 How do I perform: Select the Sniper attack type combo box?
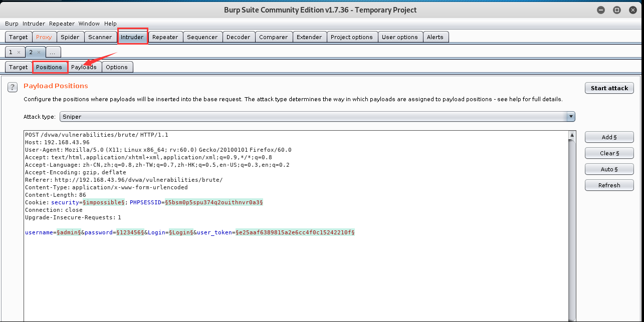coord(317,117)
